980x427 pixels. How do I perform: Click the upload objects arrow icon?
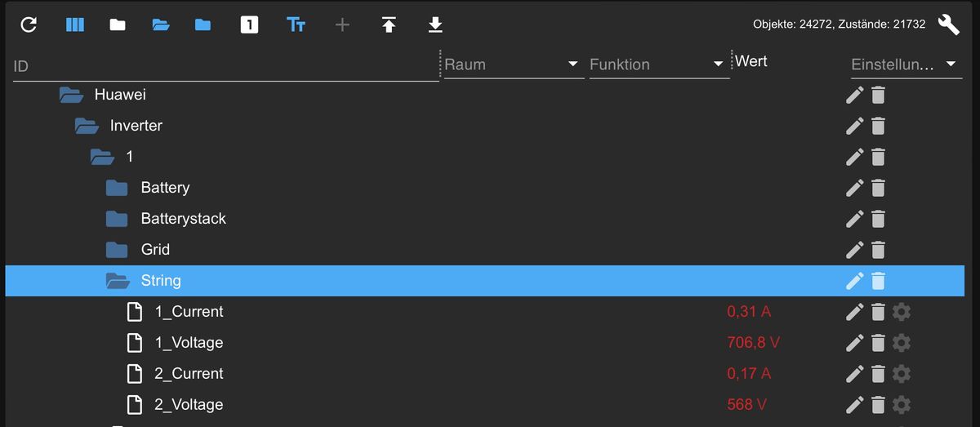click(x=389, y=24)
